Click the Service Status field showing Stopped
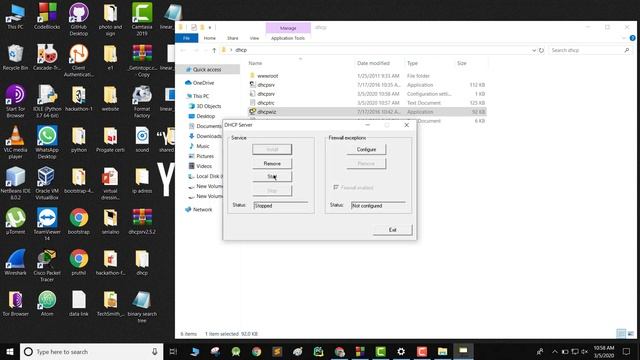640x360 pixels. coord(280,206)
